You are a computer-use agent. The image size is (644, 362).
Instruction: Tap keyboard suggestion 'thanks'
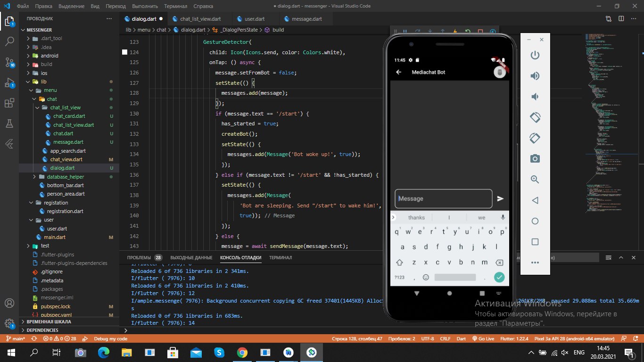(416, 217)
